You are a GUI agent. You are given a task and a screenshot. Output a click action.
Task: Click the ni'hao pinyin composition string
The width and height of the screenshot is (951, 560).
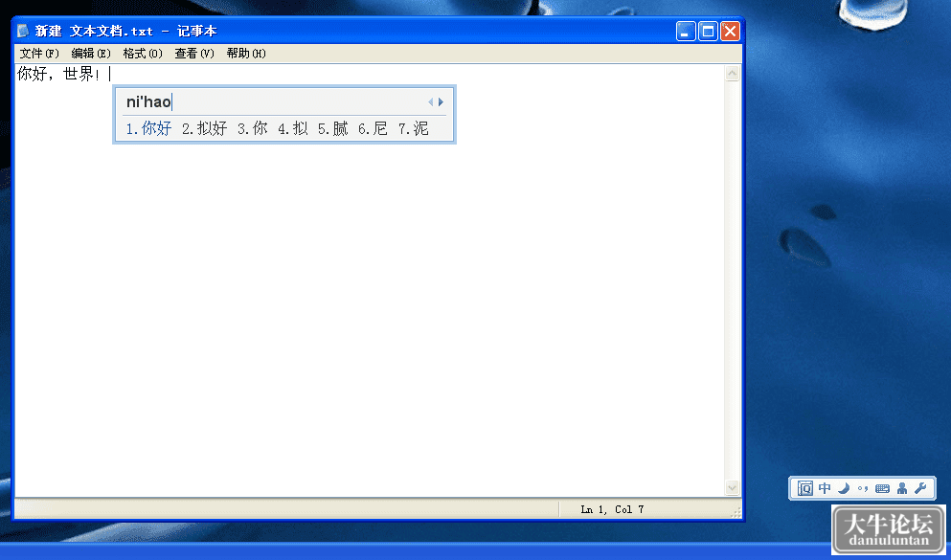[x=148, y=101]
